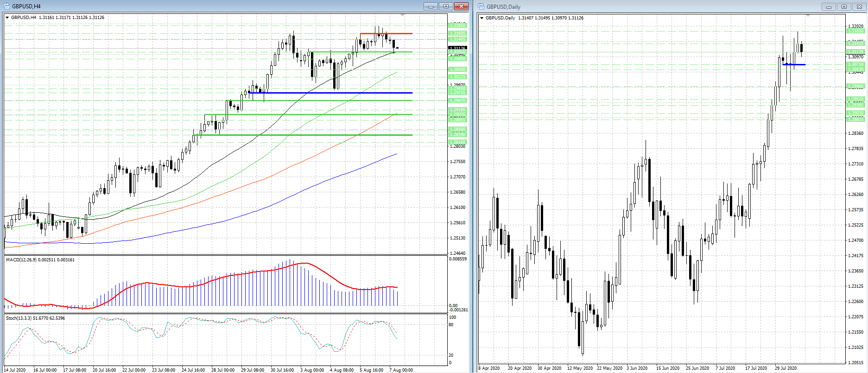Select the thick blue line on H4 chart

point(324,93)
